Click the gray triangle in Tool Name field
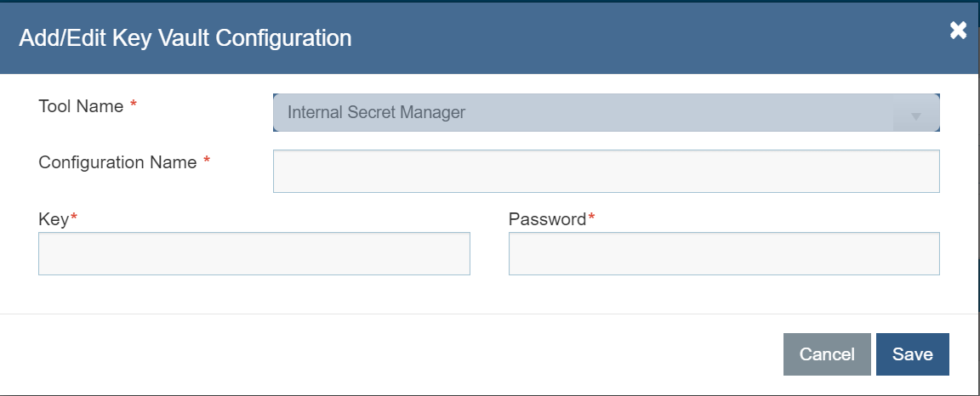 (x=916, y=116)
